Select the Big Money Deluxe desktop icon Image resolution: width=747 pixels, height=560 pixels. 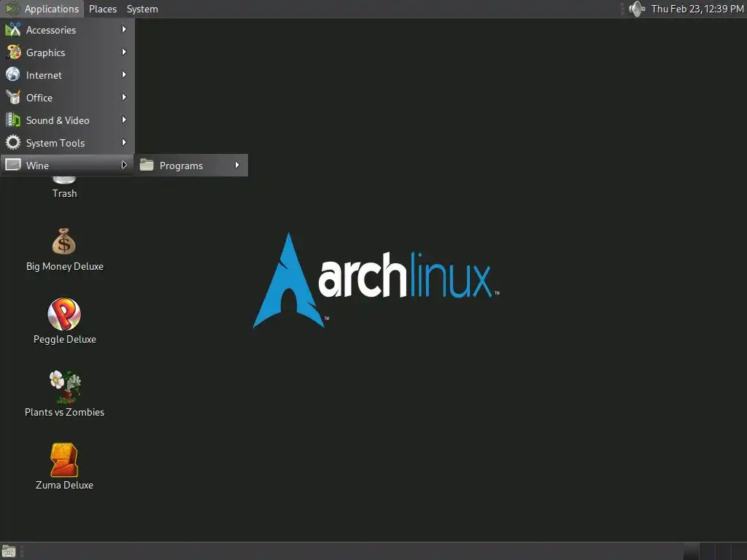click(x=64, y=241)
